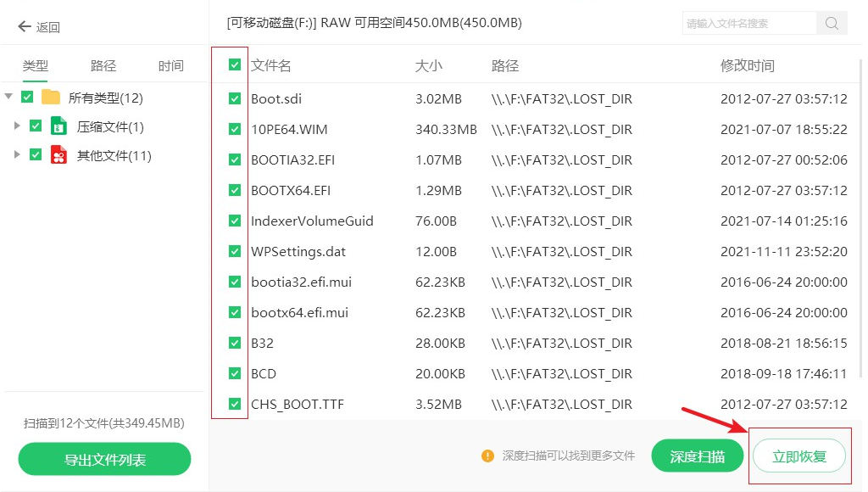The width and height of the screenshot is (868, 492).
Task: Uncheck the Boot.sdi file checkbox
Action: pyautogui.click(x=233, y=98)
